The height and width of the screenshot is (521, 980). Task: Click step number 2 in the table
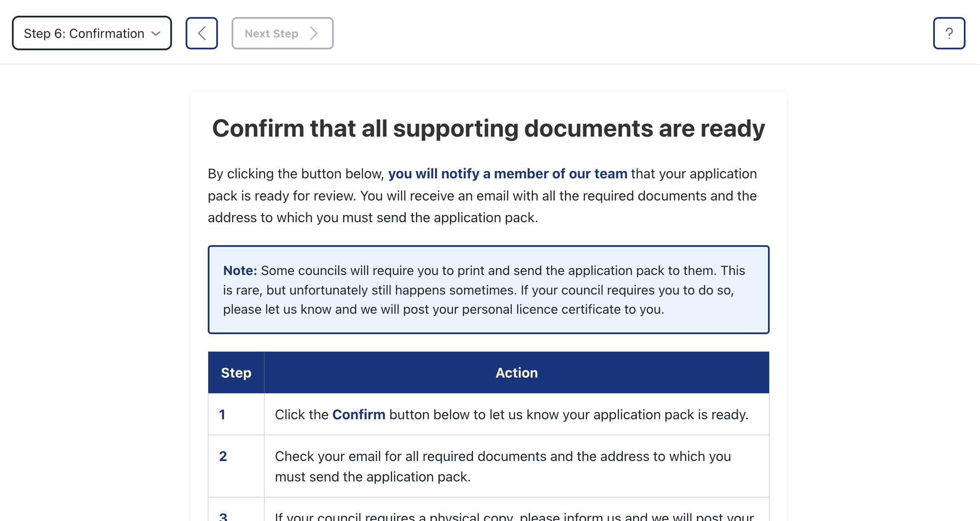223,456
